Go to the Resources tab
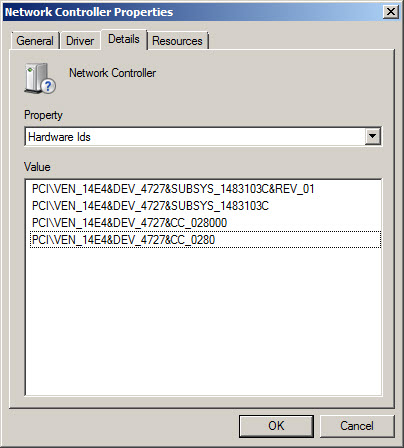Image resolution: width=404 pixels, height=448 pixels. (177, 41)
